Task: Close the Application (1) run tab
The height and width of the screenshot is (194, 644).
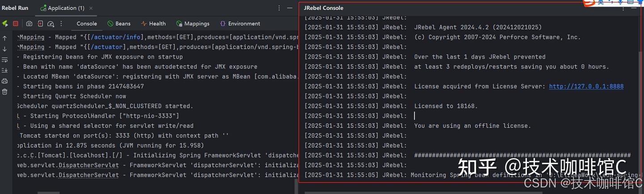Action: 91,8
